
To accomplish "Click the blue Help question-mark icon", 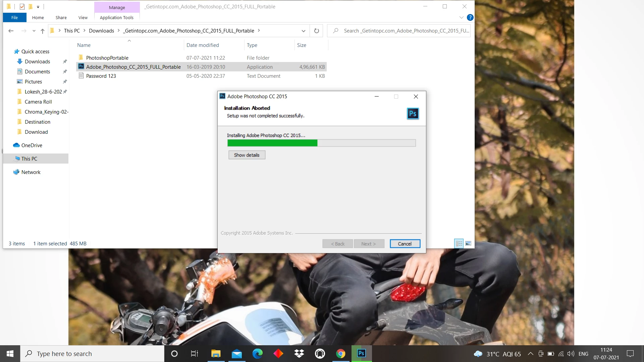I will click(470, 17).
